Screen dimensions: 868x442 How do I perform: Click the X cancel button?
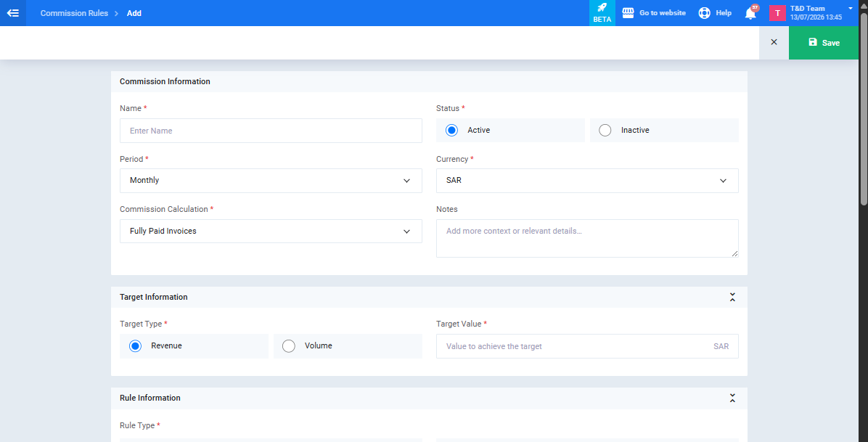(x=774, y=42)
